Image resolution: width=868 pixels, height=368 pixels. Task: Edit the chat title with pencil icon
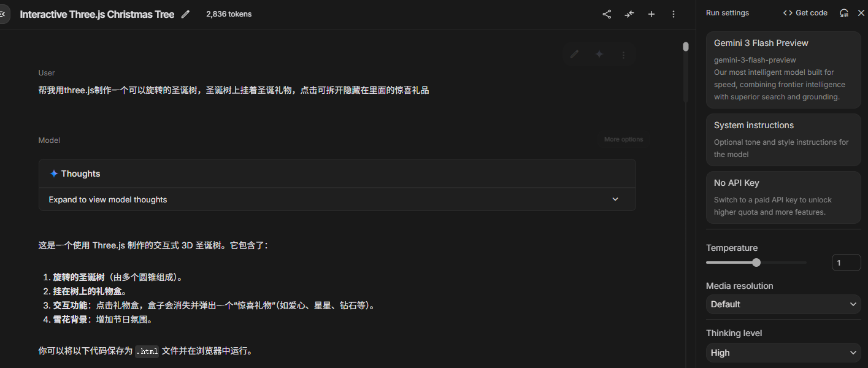click(186, 14)
